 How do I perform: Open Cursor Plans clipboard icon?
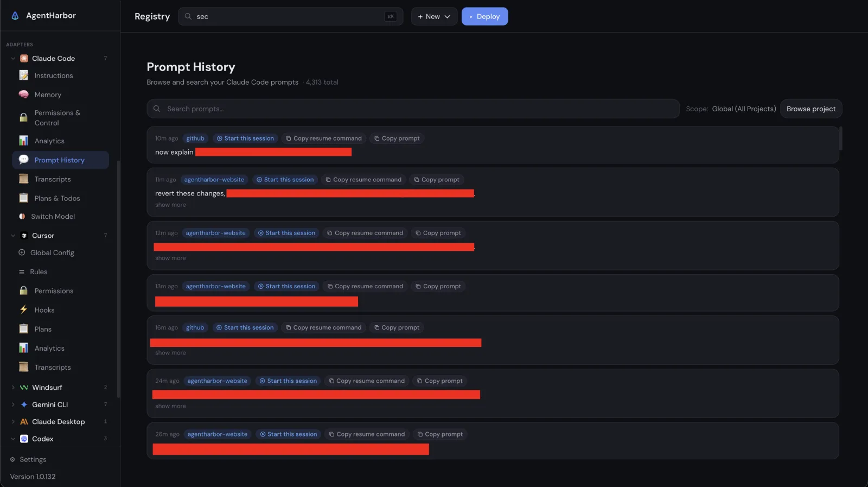click(x=23, y=329)
